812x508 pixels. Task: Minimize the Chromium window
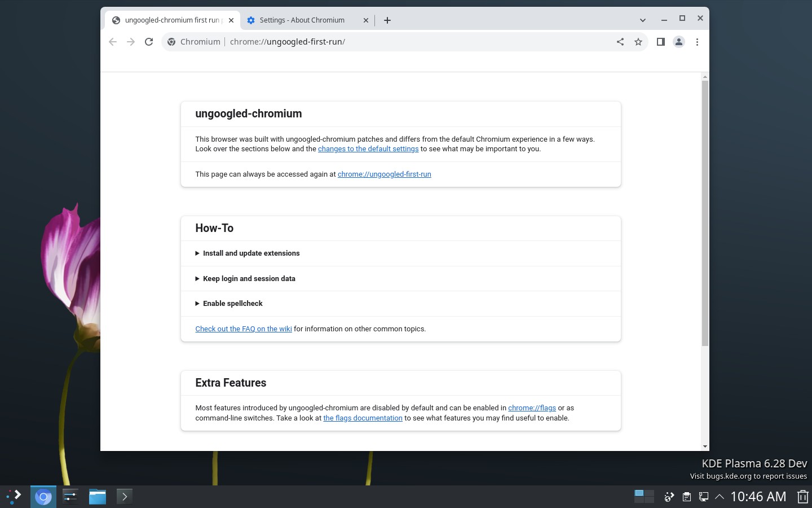point(664,19)
